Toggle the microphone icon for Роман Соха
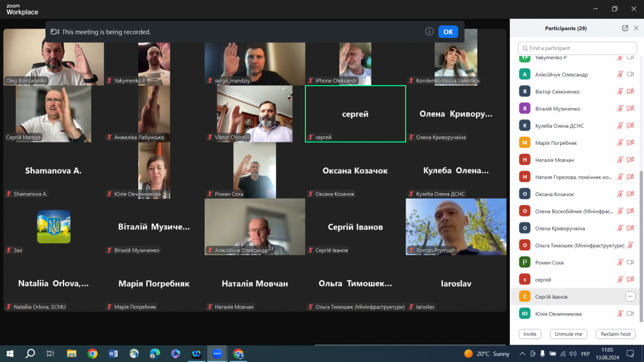Image resolution: width=644 pixels, height=362 pixels. pos(619,262)
